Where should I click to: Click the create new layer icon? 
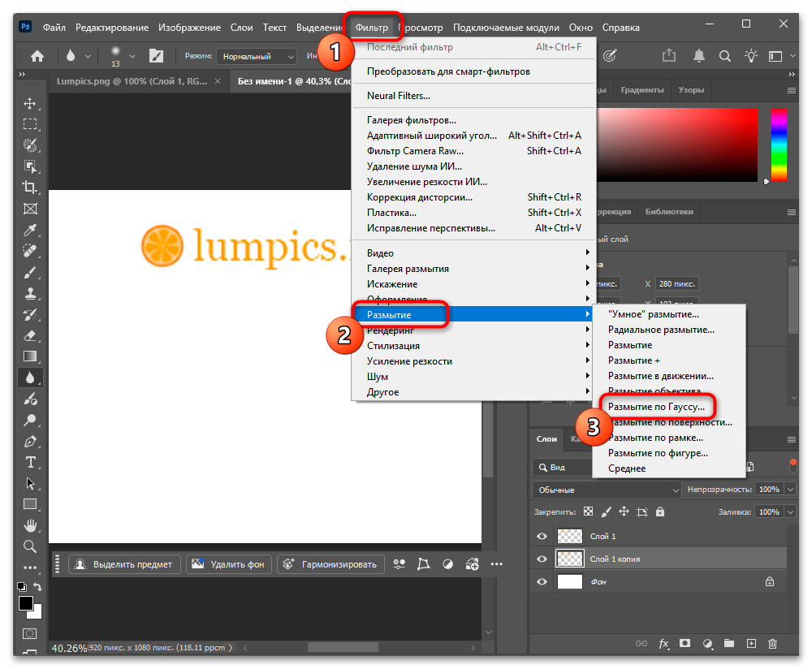coord(751,644)
